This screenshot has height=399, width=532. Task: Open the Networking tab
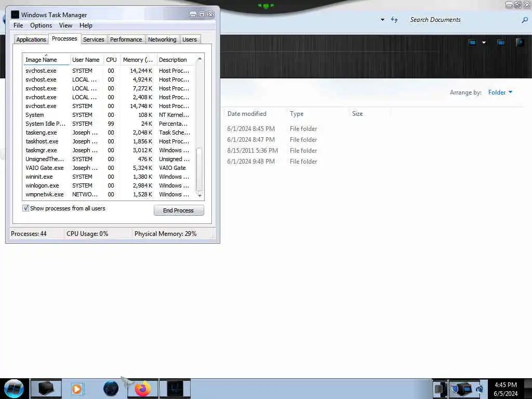(162, 39)
